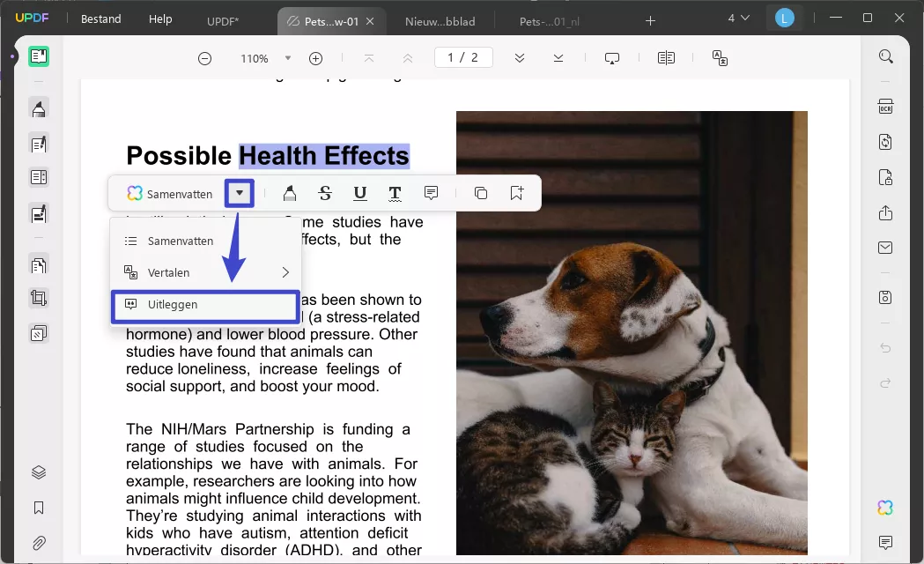Select the Comment highlighter tool in left sidebar
924x564 pixels.
pos(39,109)
